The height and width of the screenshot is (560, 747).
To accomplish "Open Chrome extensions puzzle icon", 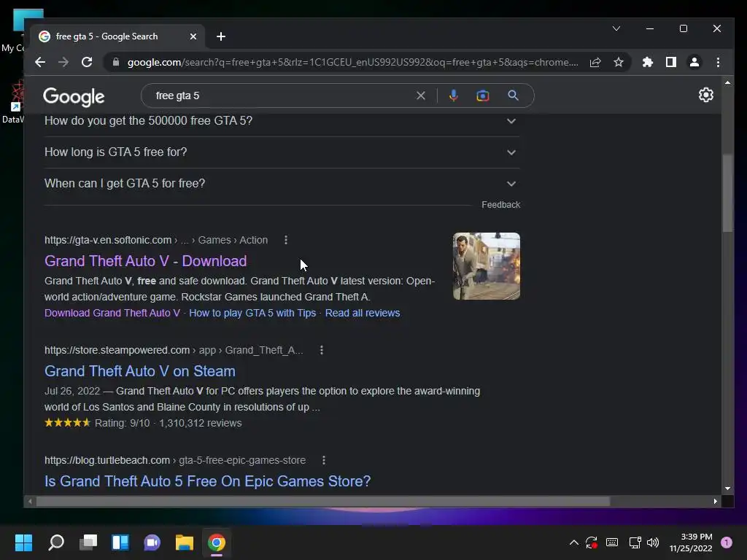I will pyautogui.click(x=648, y=63).
